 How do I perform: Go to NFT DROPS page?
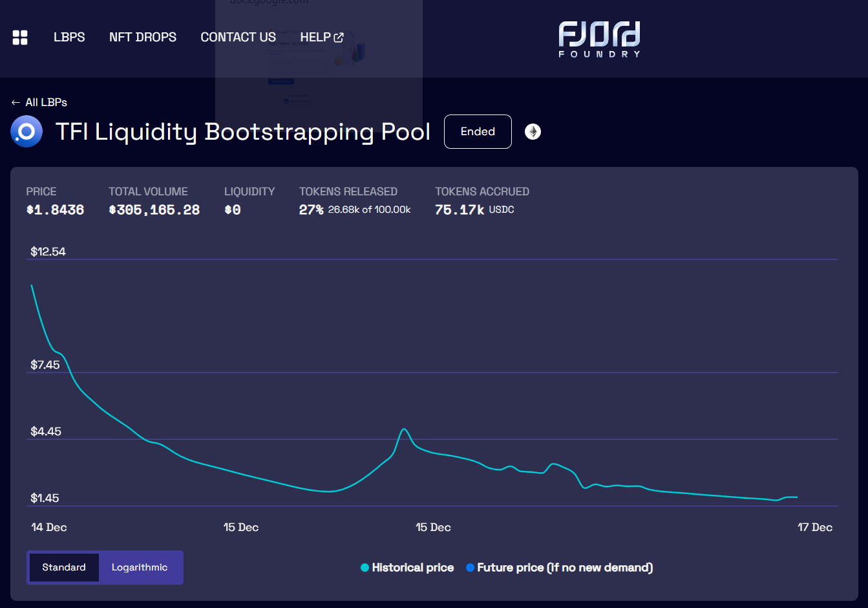pyautogui.click(x=143, y=38)
